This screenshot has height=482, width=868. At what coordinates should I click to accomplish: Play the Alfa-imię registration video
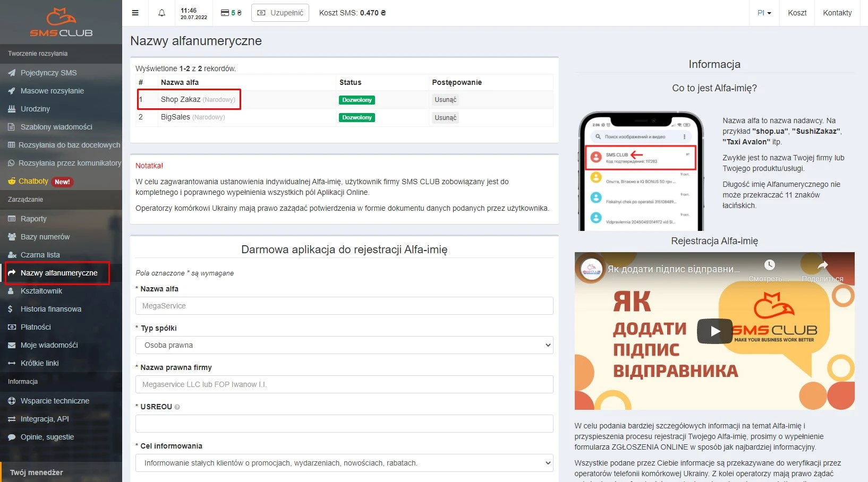(714, 331)
